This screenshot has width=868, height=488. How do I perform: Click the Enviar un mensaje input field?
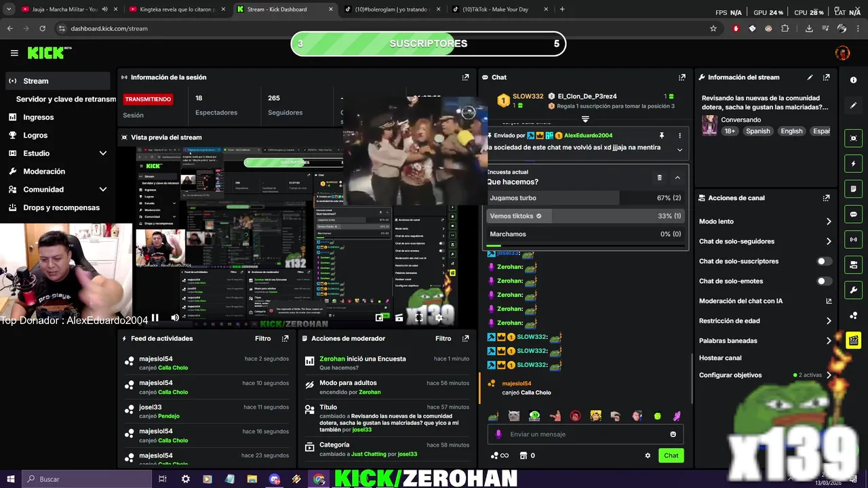coord(587,434)
